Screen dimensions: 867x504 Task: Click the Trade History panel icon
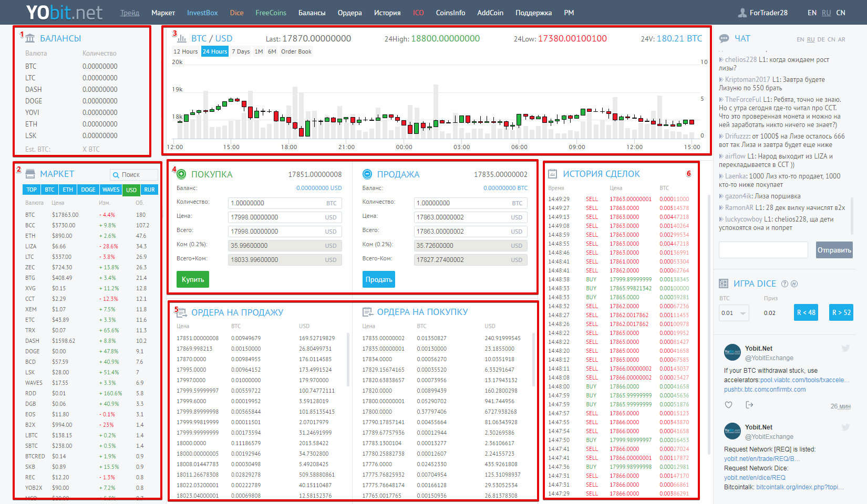552,174
